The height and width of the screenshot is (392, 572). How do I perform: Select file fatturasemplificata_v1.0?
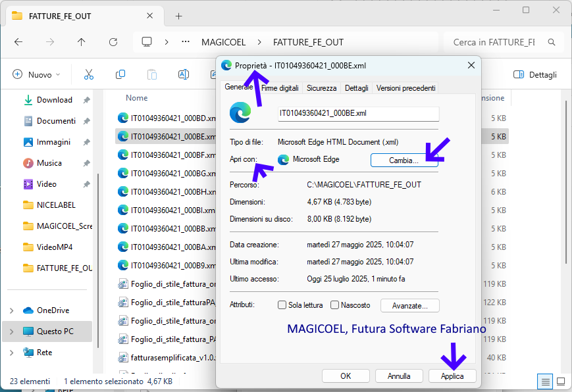(x=167, y=357)
